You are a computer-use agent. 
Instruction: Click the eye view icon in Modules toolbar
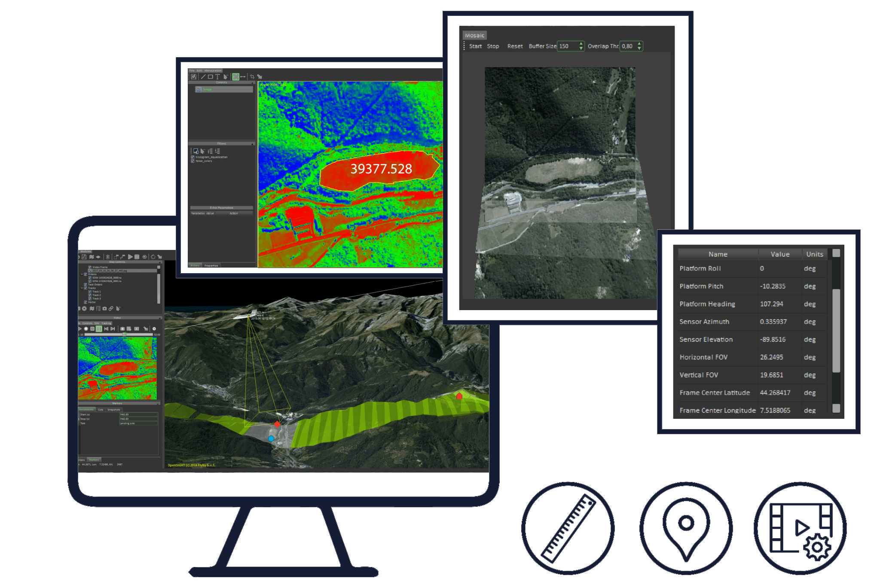coord(144,257)
